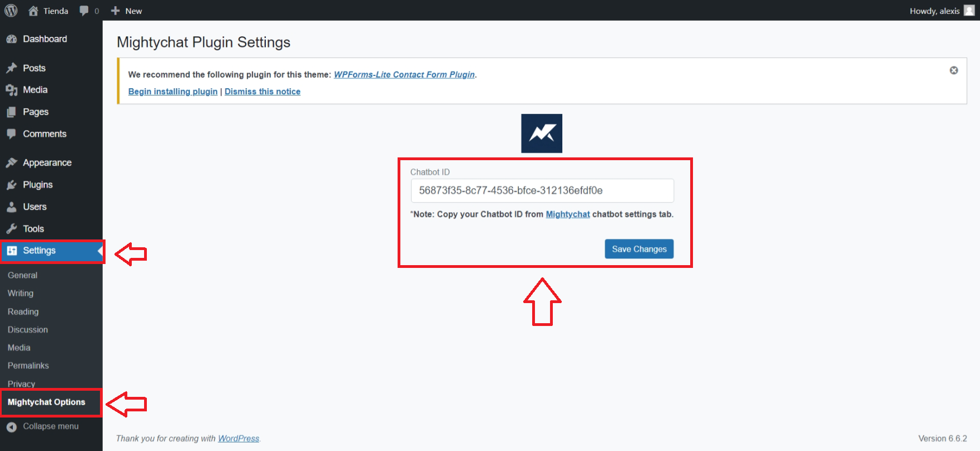The height and width of the screenshot is (451, 980).
Task: Open the comments bubble in admin bar
Action: pyautogui.click(x=84, y=11)
